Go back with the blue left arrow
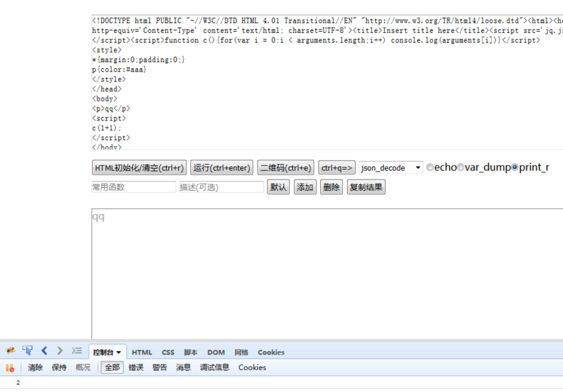This screenshot has width=563, height=392. [44, 350]
